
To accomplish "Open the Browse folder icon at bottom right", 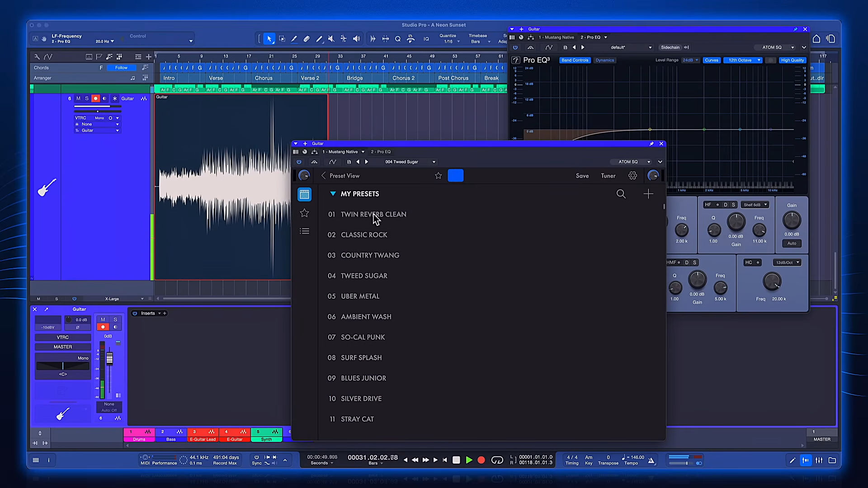I will (832, 460).
